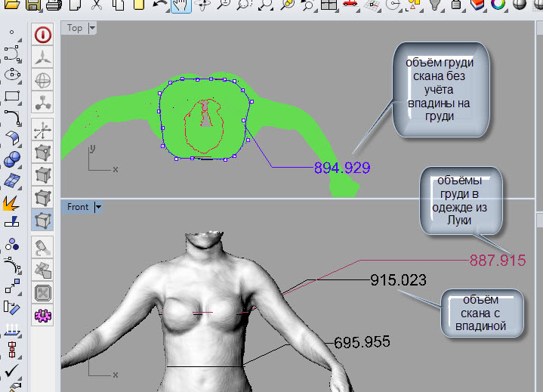Click the Print icon

point(54,6)
